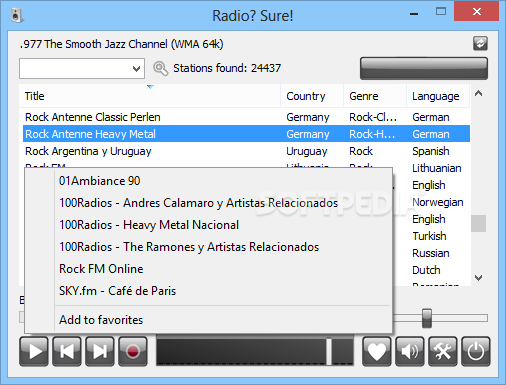The width and height of the screenshot is (506, 385).
Task: Sort stations by the Country column
Action: tap(312, 96)
